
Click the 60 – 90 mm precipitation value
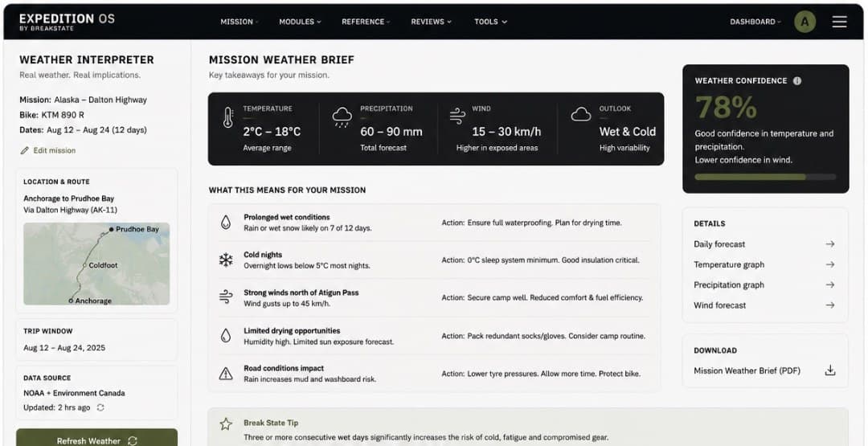point(391,132)
